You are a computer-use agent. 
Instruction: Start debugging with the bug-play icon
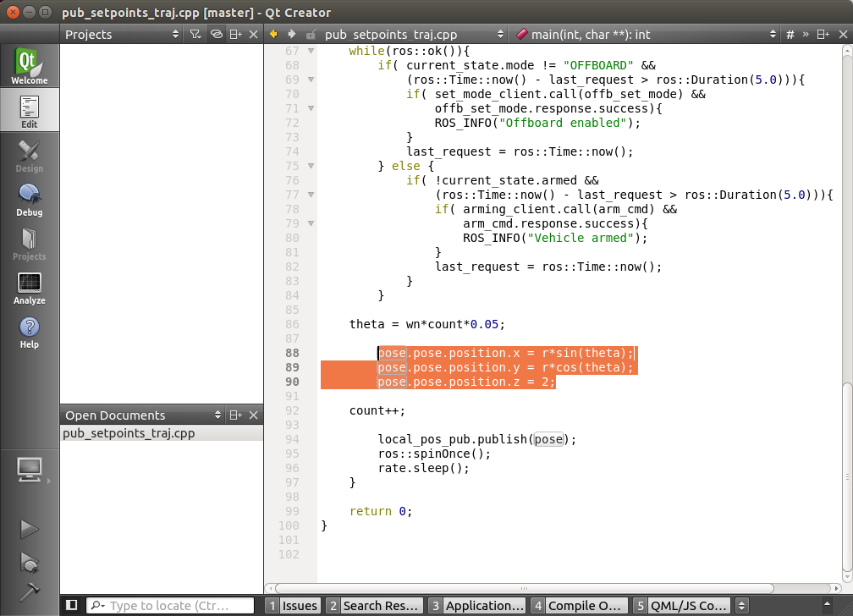30,561
